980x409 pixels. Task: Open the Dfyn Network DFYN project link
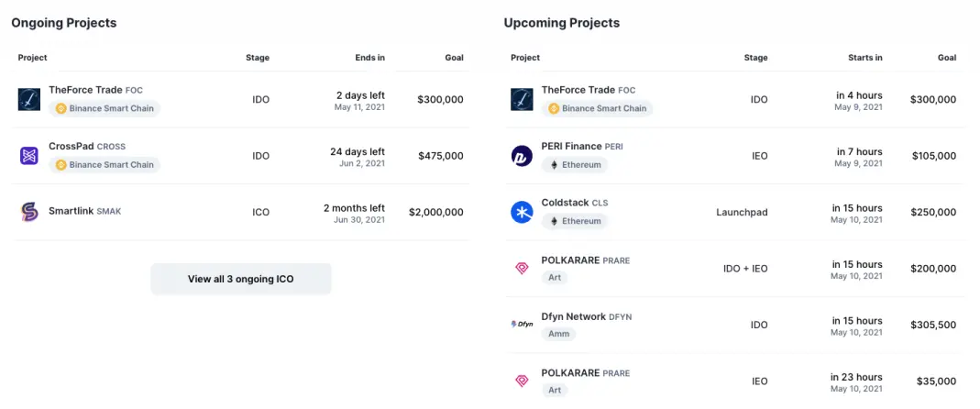coord(586,316)
